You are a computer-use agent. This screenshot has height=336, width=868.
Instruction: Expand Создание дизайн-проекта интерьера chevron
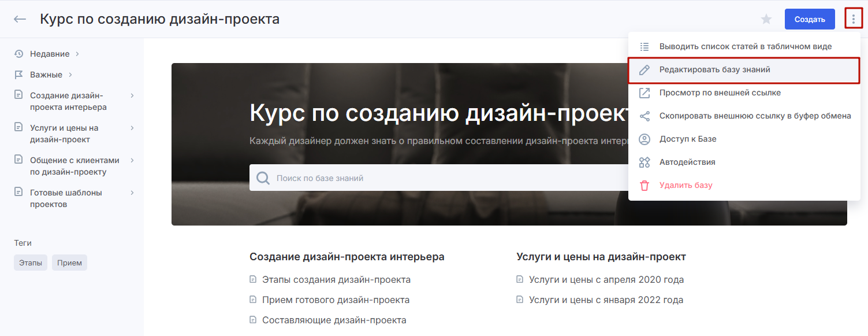[x=132, y=95]
